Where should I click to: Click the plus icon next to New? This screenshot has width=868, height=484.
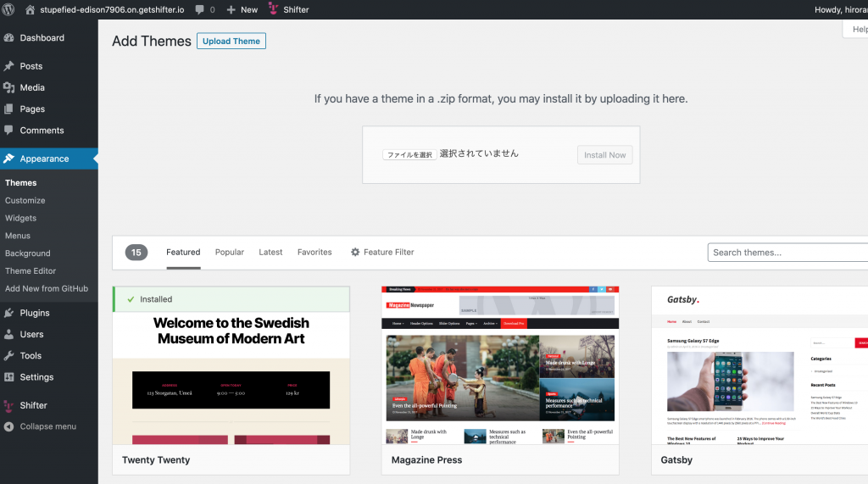click(x=231, y=9)
